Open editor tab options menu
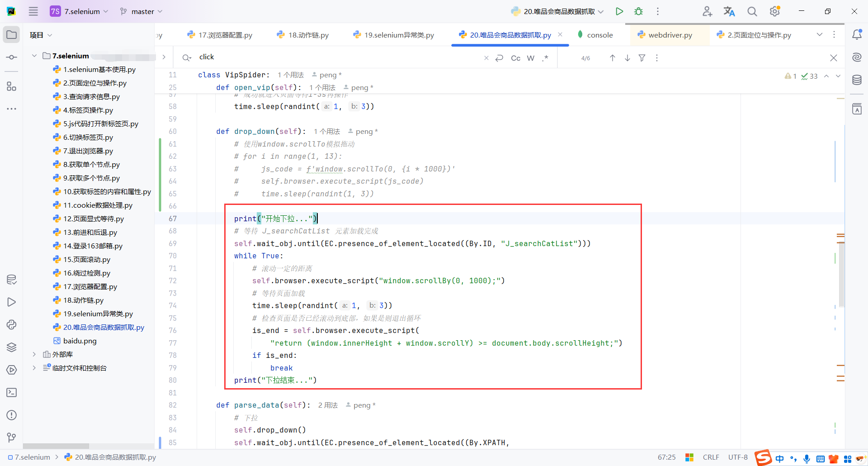 coord(834,35)
